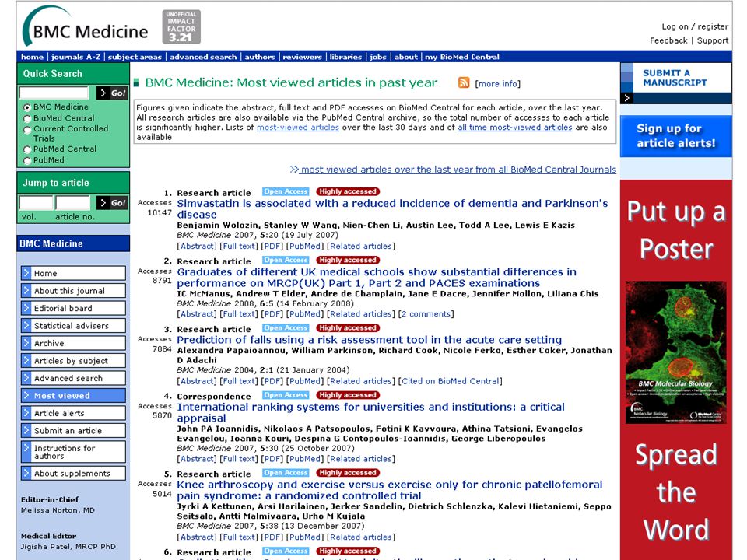This screenshot has height=560, width=747.
Task: Click the arrow icon beside Home in sidebar
Action: (26, 273)
